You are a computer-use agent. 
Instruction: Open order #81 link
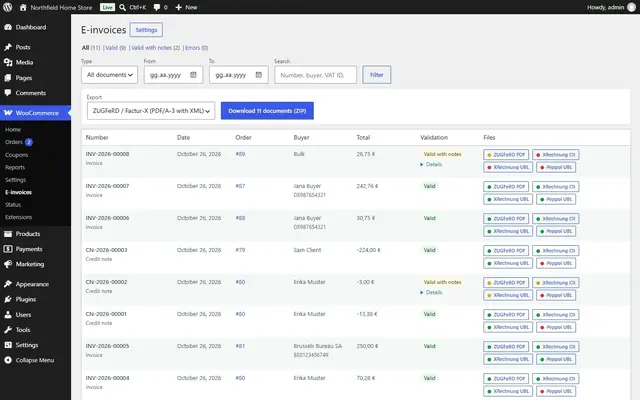[x=240, y=346]
